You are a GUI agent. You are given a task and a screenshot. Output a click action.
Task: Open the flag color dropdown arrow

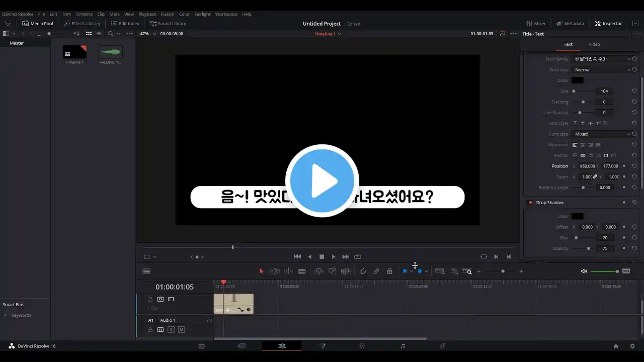(412, 271)
